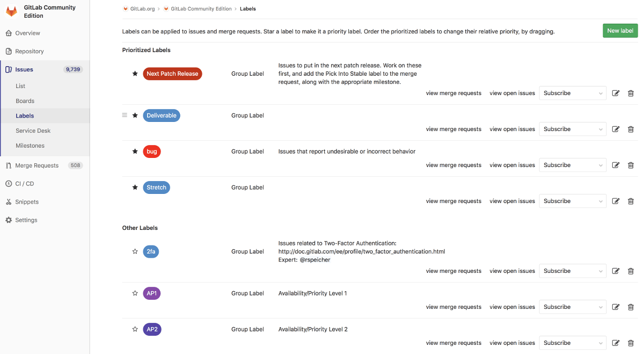This screenshot has height=354, width=644.
Task: Star the 2fa label to prioritize it
Action: coord(135,251)
